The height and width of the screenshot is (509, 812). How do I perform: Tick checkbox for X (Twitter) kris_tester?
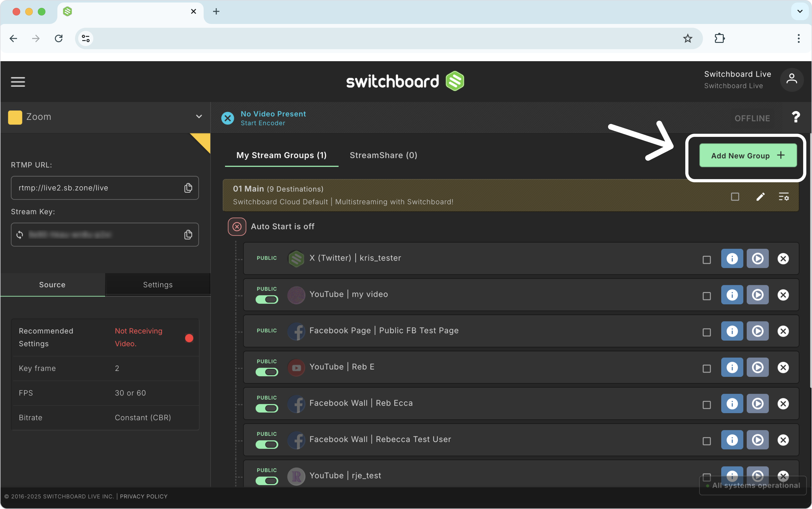(707, 260)
